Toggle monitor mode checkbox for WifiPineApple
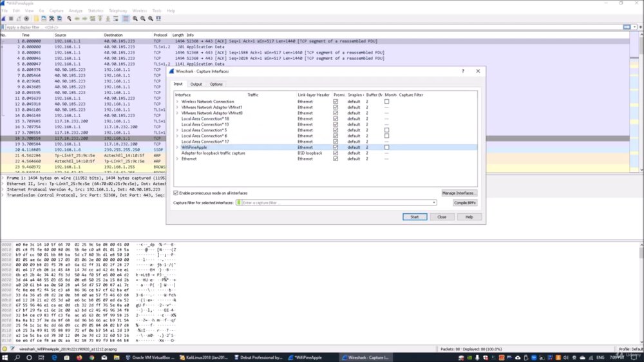644x362 pixels. click(x=386, y=147)
